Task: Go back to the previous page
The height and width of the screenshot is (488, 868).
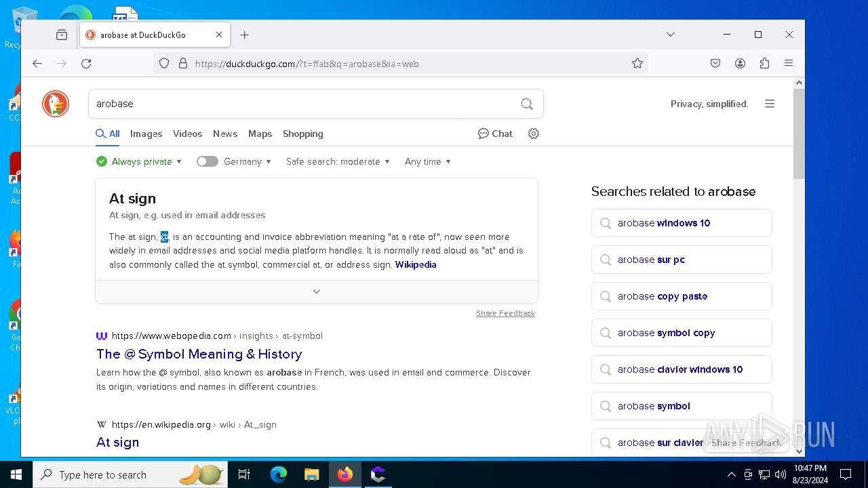Action: pos(37,63)
